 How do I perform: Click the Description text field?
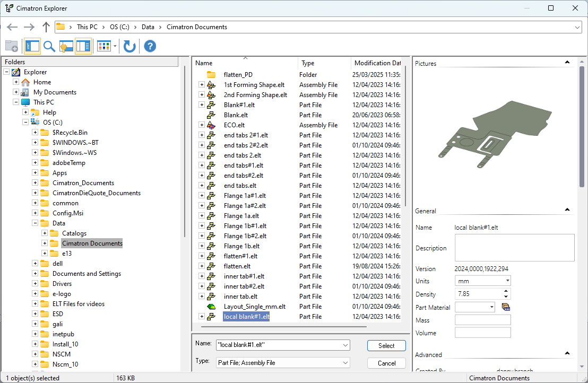tap(514, 248)
